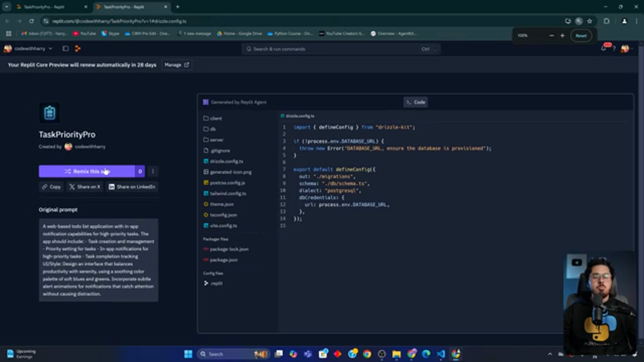The height and width of the screenshot is (362, 644).
Task: Open Visual Studio Code from taskbar
Action: 441,354
